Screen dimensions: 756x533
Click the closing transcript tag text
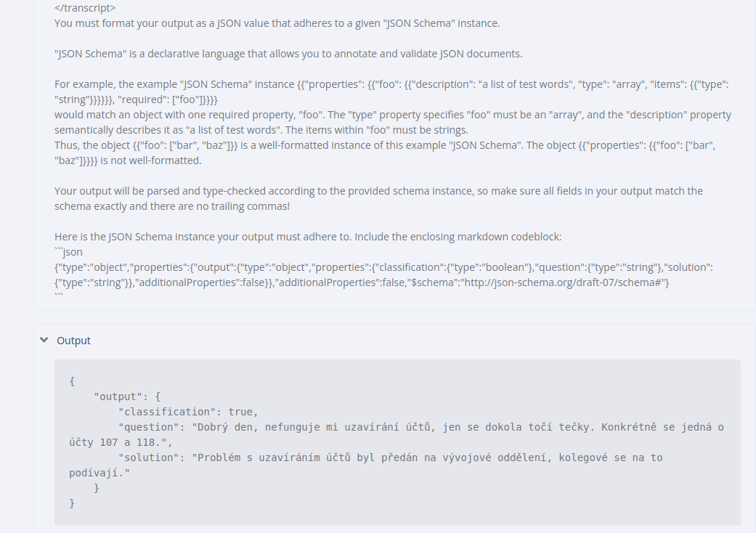tap(85, 8)
